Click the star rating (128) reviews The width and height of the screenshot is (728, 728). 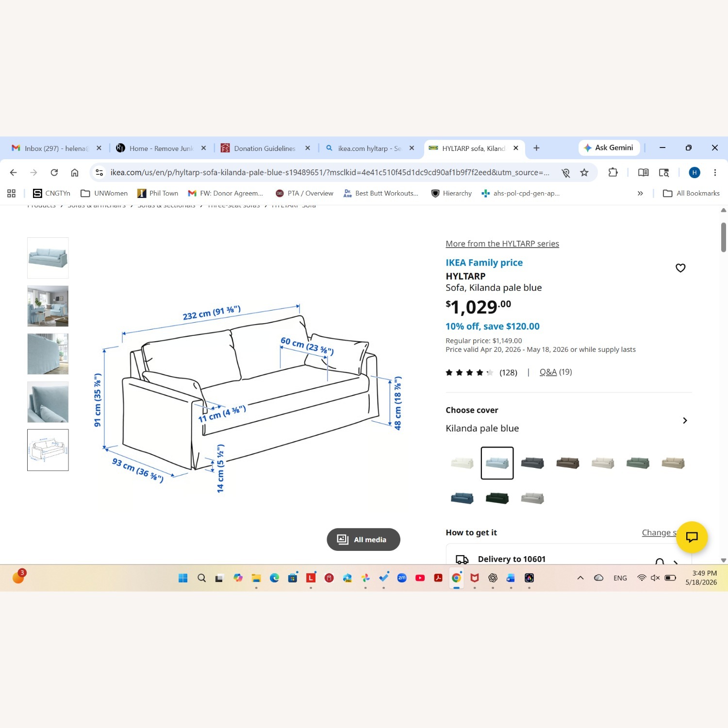481,372
